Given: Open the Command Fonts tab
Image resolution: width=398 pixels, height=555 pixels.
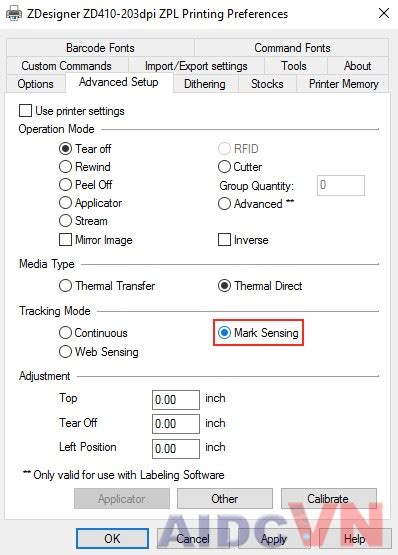Looking at the screenshot, I should (292, 48).
